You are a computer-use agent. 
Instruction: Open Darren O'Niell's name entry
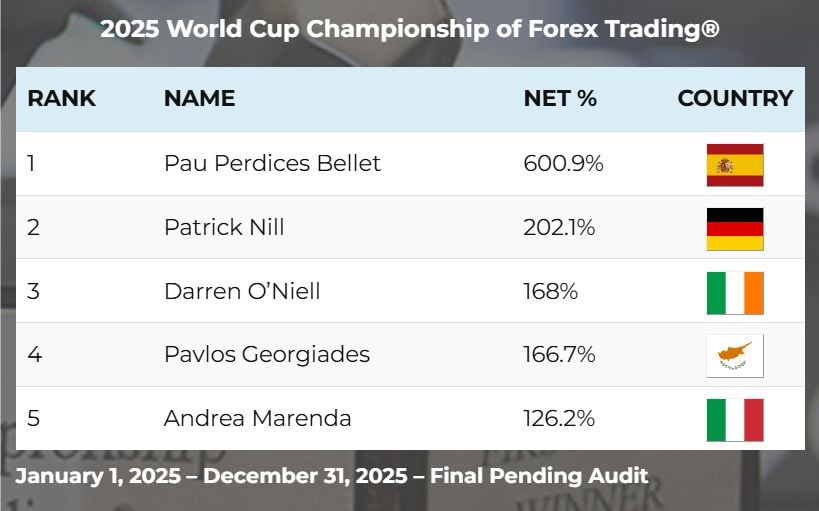point(243,291)
